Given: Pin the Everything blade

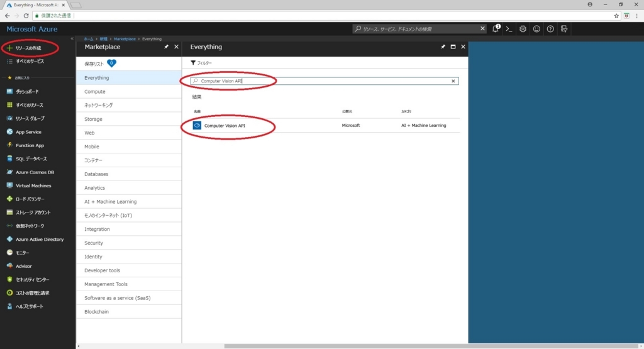Looking at the screenshot, I should click(x=443, y=47).
